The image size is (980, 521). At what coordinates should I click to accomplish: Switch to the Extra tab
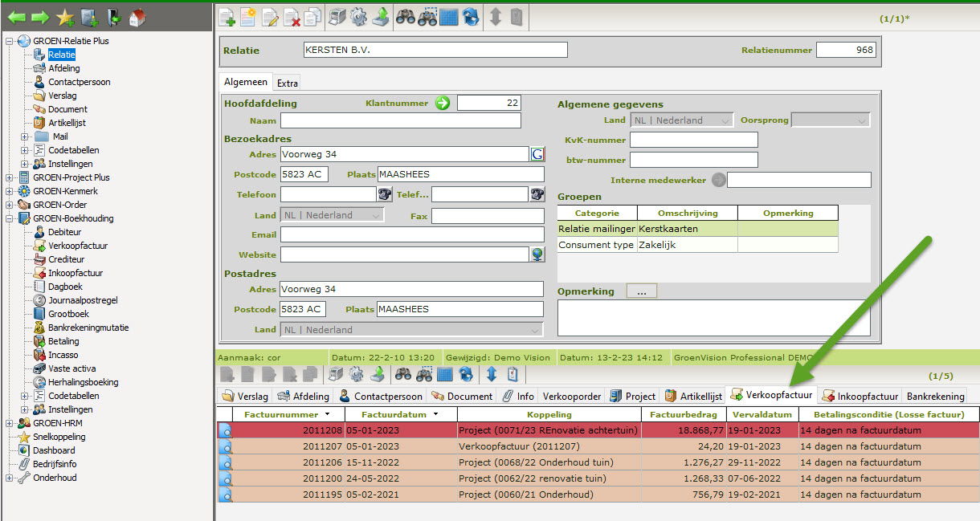point(288,83)
